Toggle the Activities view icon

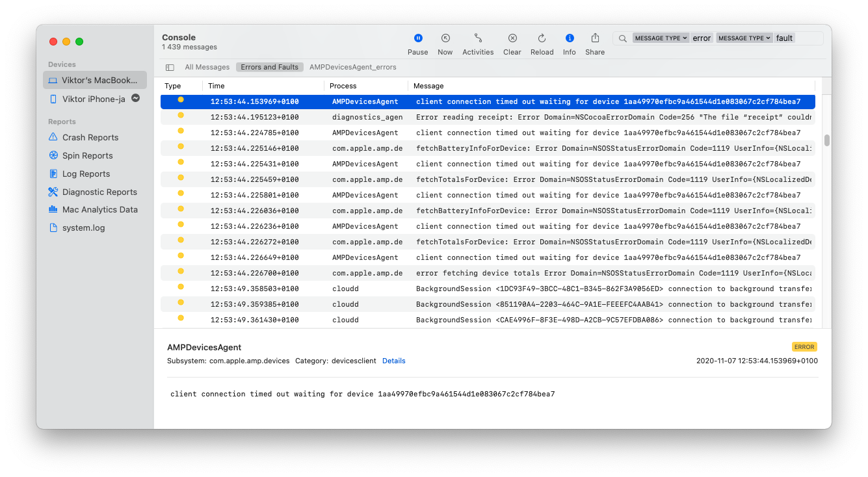tap(478, 38)
